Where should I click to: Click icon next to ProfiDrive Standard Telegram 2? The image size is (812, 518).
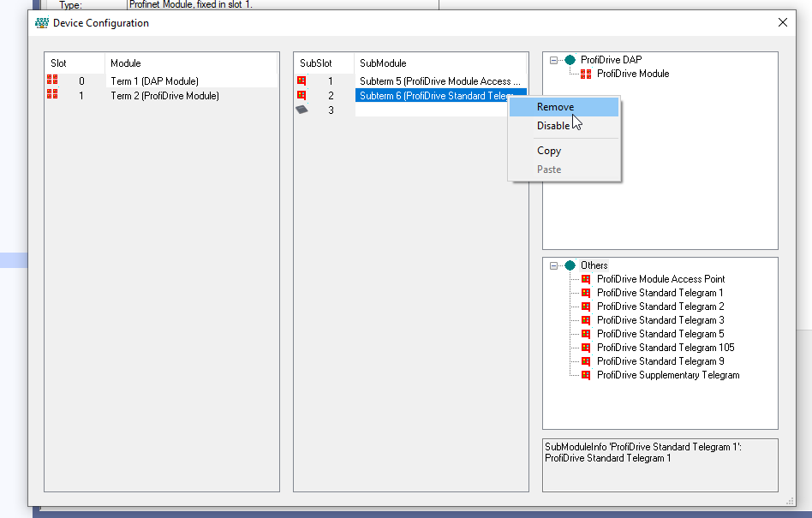coord(586,307)
